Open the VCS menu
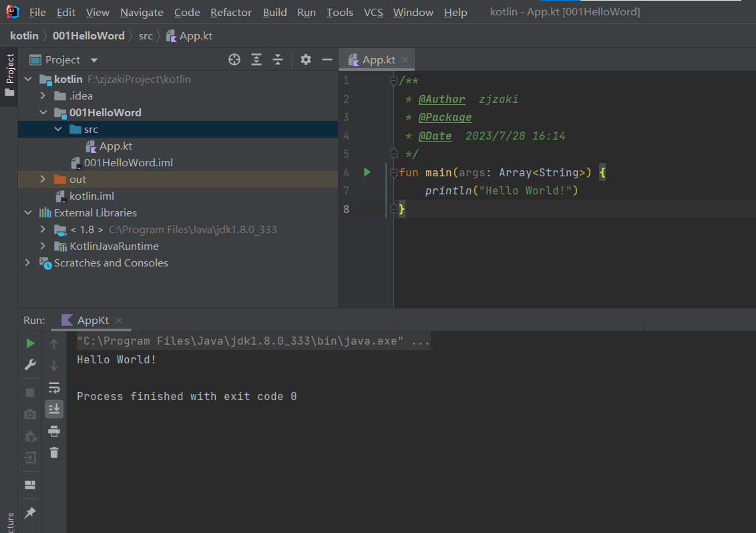Image resolution: width=756 pixels, height=533 pixels. pyautogui.click(x=374, y=12)
